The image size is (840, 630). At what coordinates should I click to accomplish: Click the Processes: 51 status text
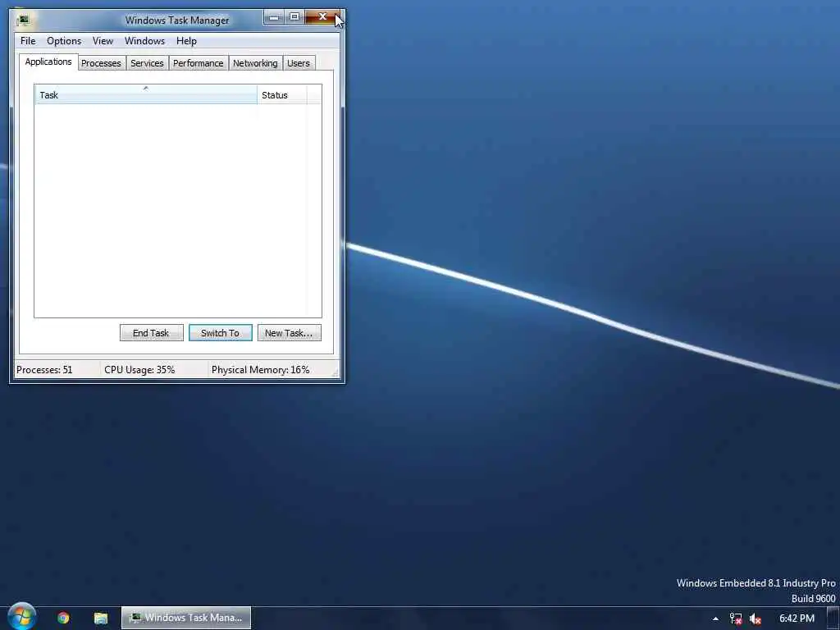click(44, 370)
